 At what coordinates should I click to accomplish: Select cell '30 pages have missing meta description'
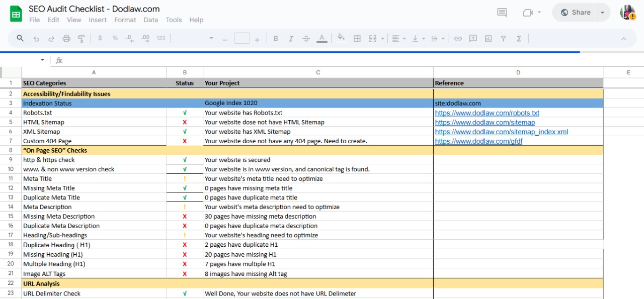click(x=318, y=217)
